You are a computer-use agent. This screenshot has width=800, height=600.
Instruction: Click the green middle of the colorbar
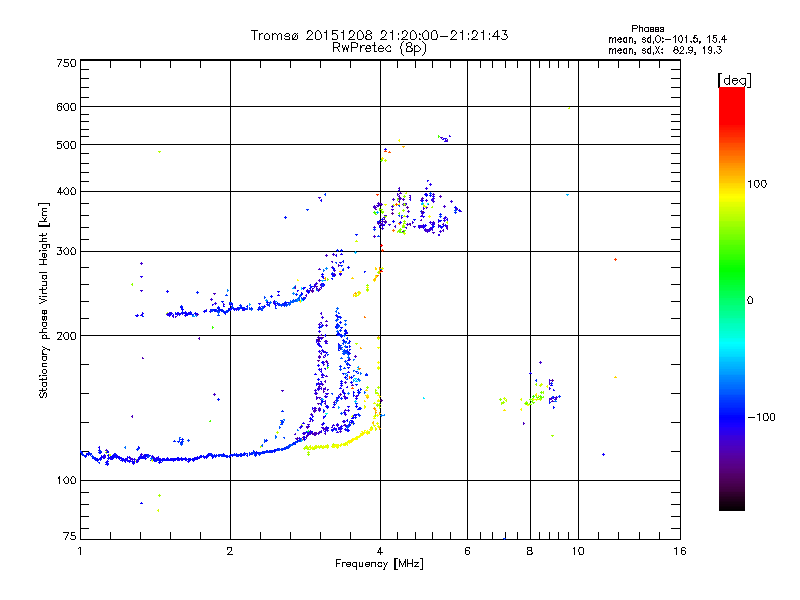pyautogui.click(x=732, y=270)
